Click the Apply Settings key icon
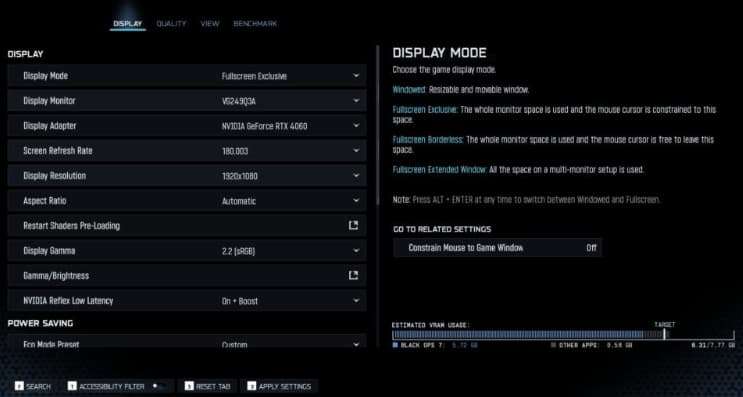Viewport: 743px width, 397px height. click(252, 386)
